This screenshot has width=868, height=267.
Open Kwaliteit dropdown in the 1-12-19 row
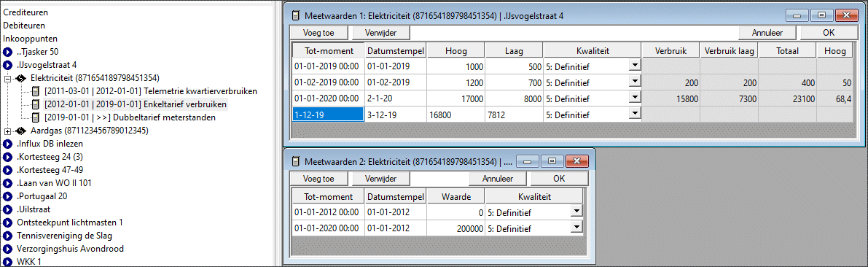coord(635,114)
